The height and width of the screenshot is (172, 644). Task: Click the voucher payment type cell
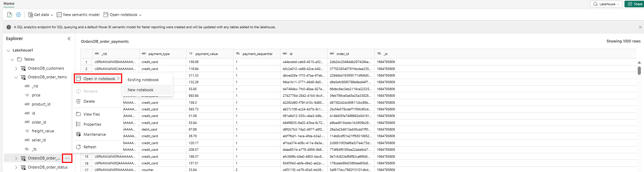pyautogui.click(x=163, y=170)
